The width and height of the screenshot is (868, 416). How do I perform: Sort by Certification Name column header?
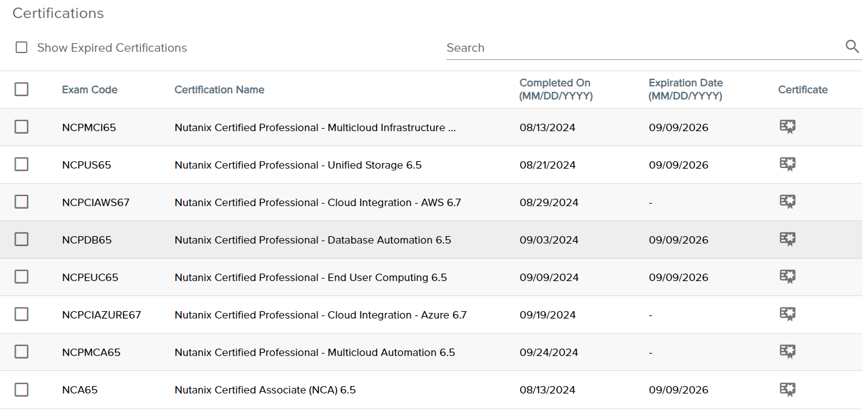coord(219,90)
